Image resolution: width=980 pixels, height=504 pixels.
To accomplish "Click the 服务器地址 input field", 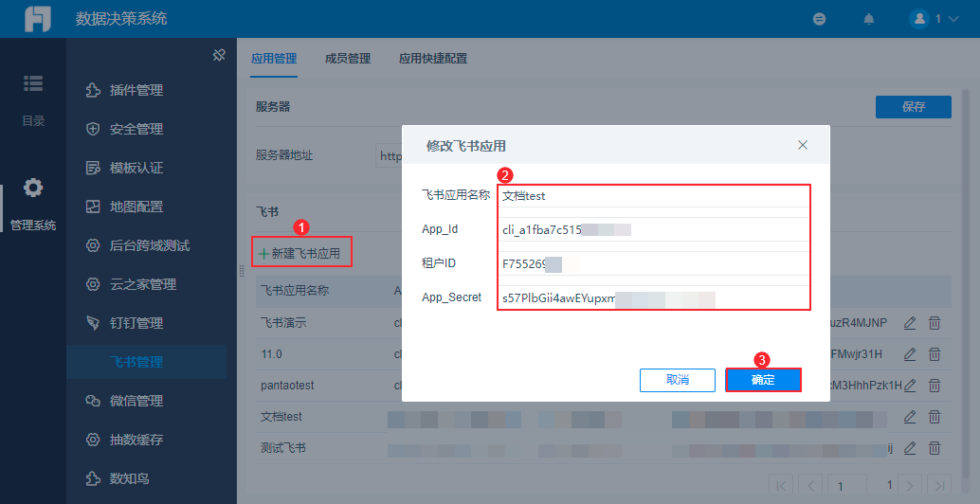I will pos(389,155).
